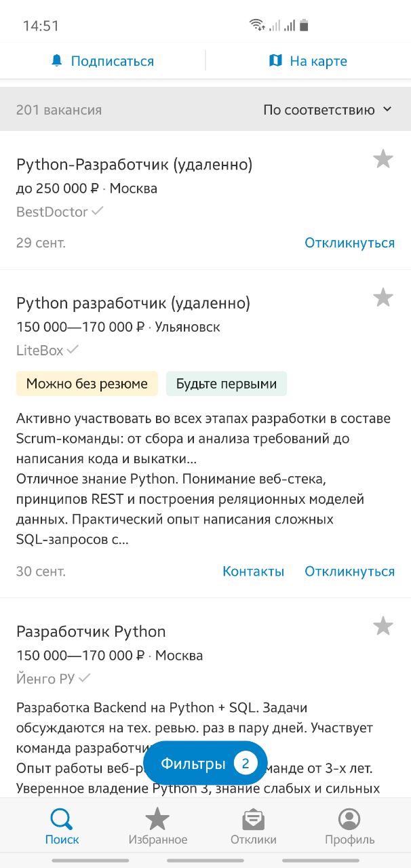This screenshot has width=411, height=868.
Task: Open Фильтры floating button
Action: pos(206,764)
